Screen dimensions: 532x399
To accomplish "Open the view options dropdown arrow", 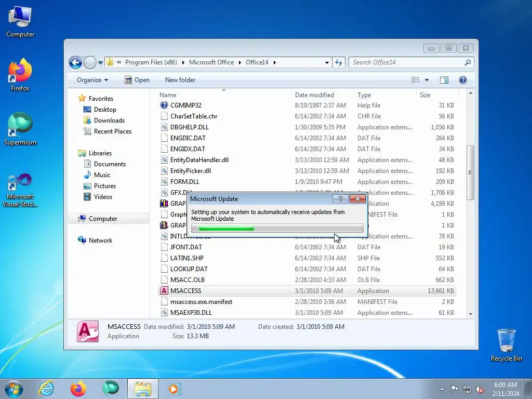I will pyautogui.click(x=427, y=80).
